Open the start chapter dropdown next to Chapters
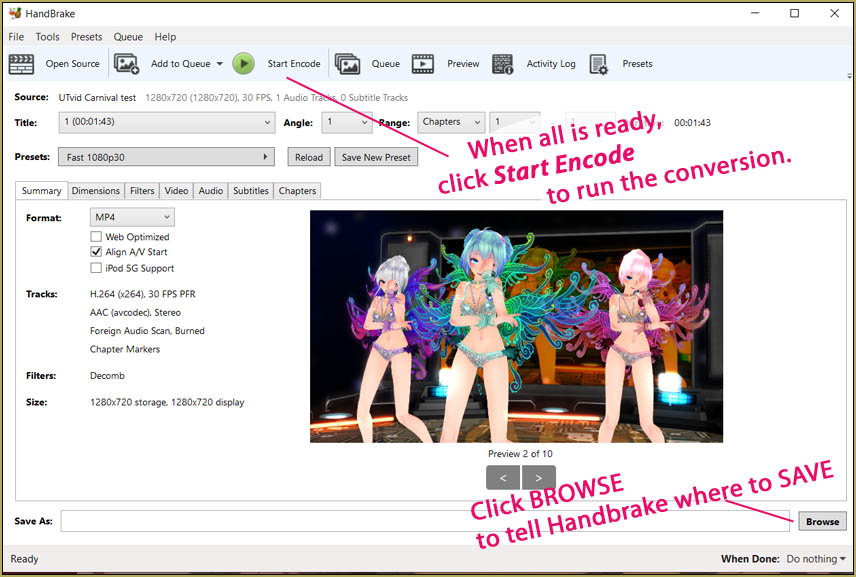This screenshot has height=577, width=856. [515, 122]
